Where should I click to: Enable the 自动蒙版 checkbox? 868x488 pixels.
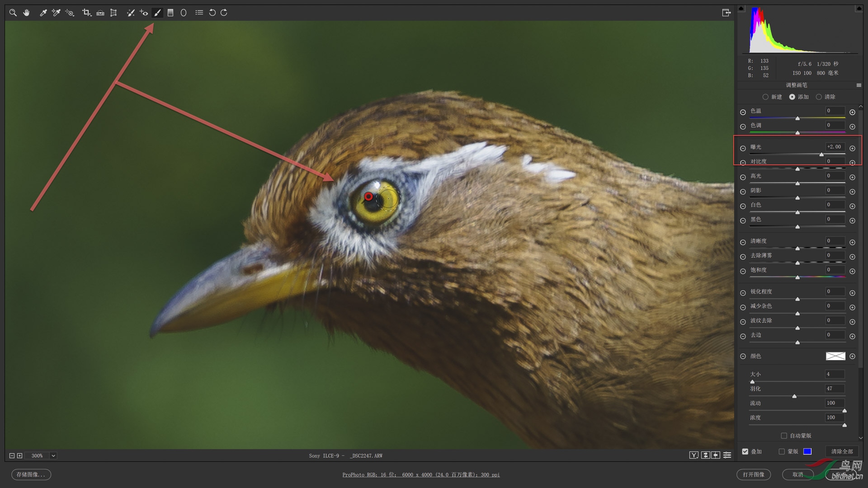click(784, 436)
